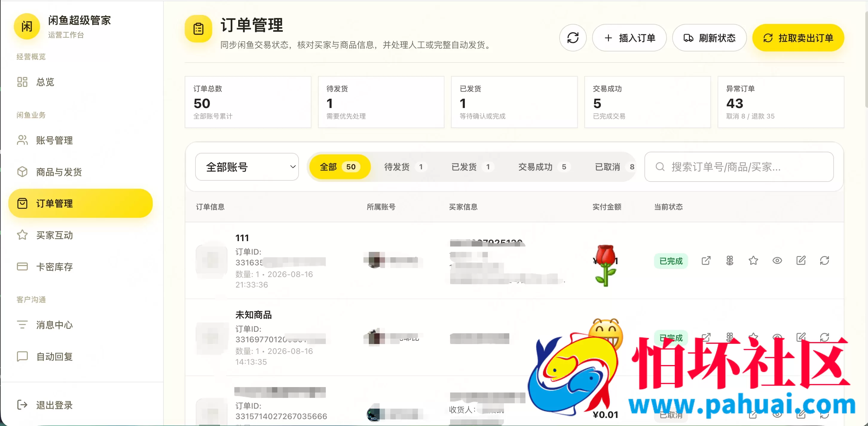Click the star icon for order 111

coord(754,261)
